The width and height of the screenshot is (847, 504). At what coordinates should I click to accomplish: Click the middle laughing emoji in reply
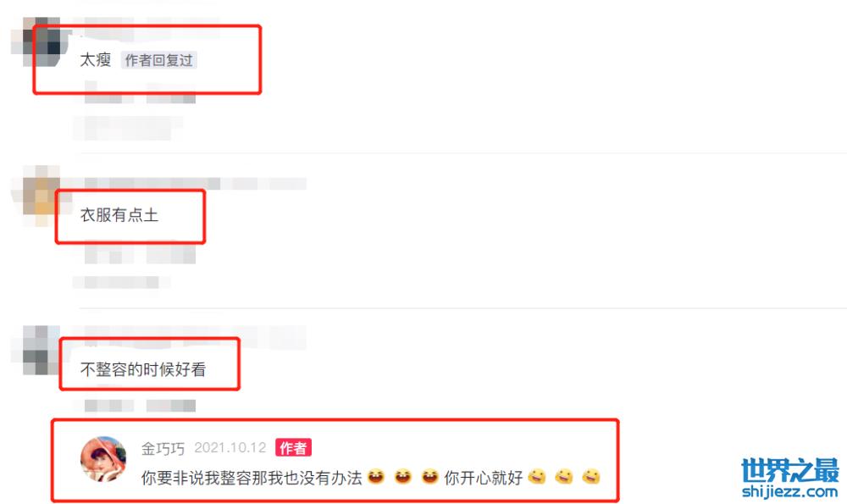point(402,476)
